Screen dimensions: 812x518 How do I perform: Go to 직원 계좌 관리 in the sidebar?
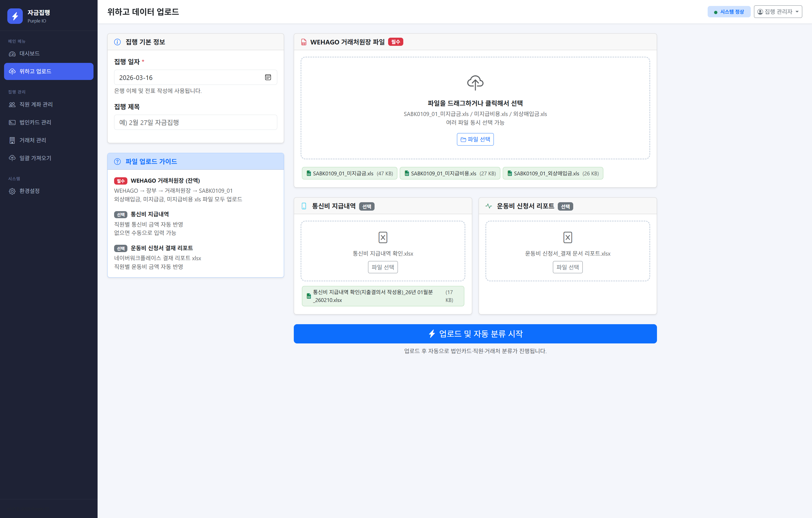tap(36, 105)
